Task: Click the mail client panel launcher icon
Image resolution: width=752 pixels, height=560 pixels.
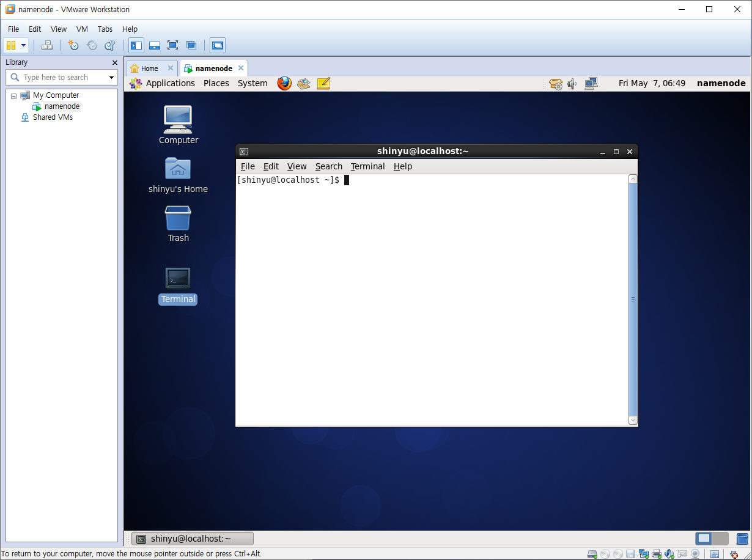Action: pyautogui.click(x=304, y=83)
